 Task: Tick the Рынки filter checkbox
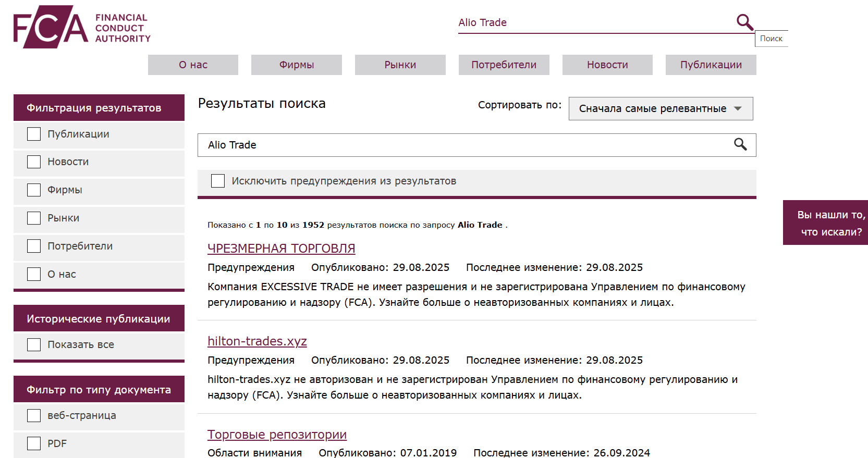pos(34,218)
